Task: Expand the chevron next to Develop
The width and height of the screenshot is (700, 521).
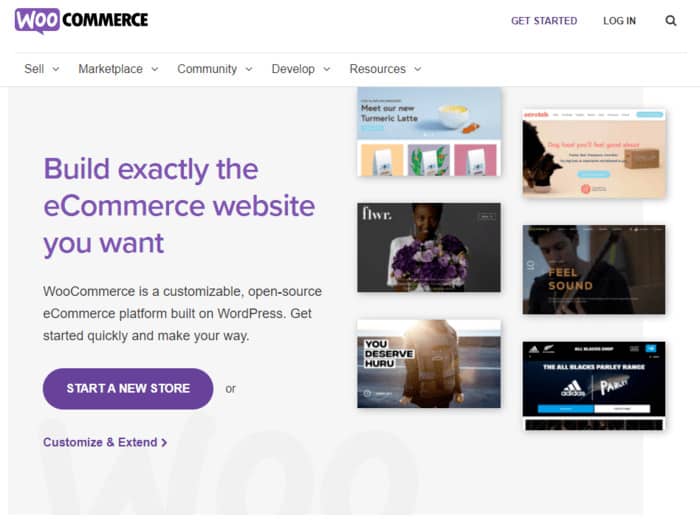Action: (326, 69)
